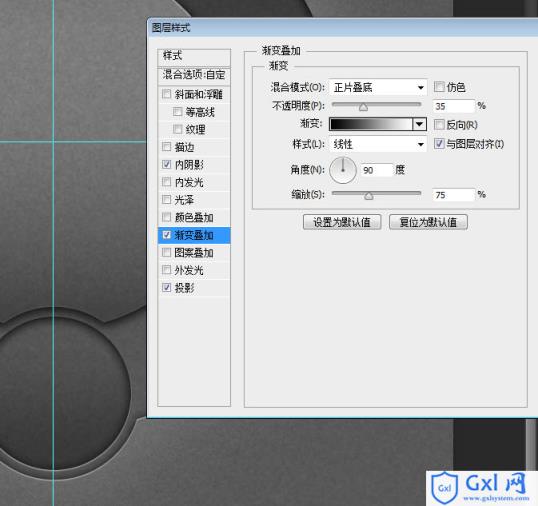
Task: Open the 样式(L) dropdown showing 线性
Action: point(378,144)
